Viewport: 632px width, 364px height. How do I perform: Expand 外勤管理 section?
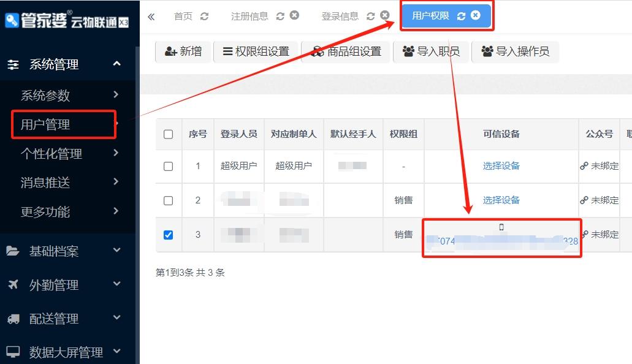(x=67, y=284)
